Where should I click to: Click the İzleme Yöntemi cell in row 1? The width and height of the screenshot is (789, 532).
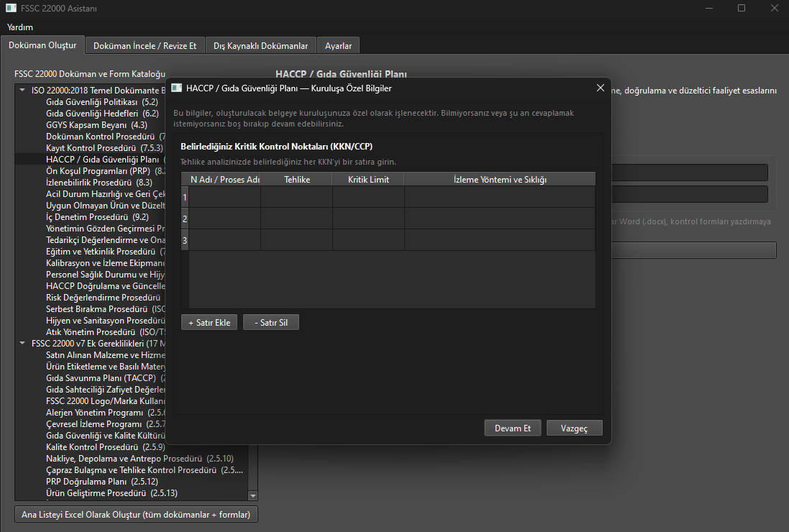pyautogui.click(x=500, y=197)
